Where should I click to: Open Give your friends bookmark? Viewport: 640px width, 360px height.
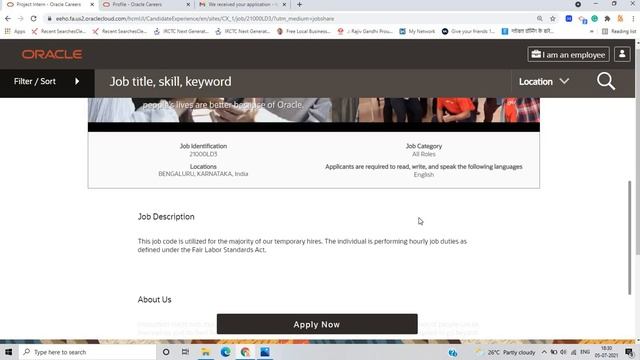tap(469, 31)
